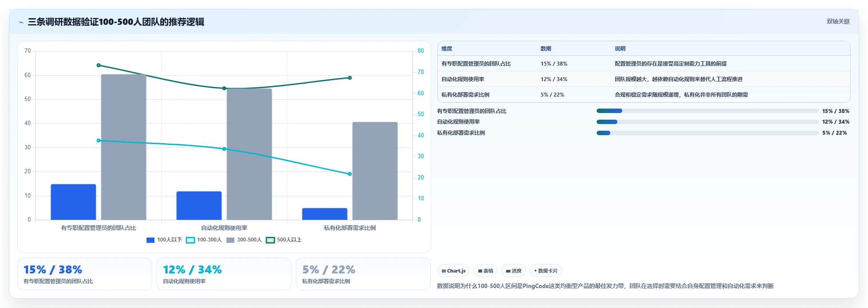Click the title 三条调研数据验证100-500人团队的推荐逻辑
Viewport: 868px width, 308px height.
[116, 22]
